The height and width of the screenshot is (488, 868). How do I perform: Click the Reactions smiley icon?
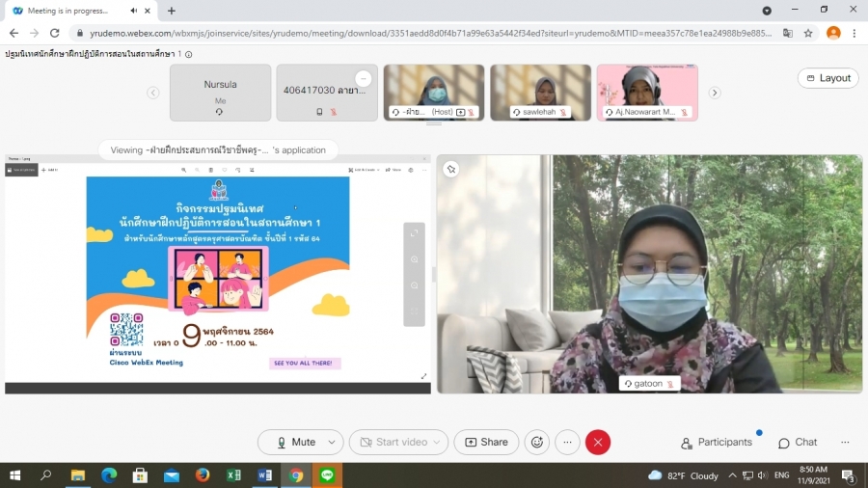click(x=537, y=442)
